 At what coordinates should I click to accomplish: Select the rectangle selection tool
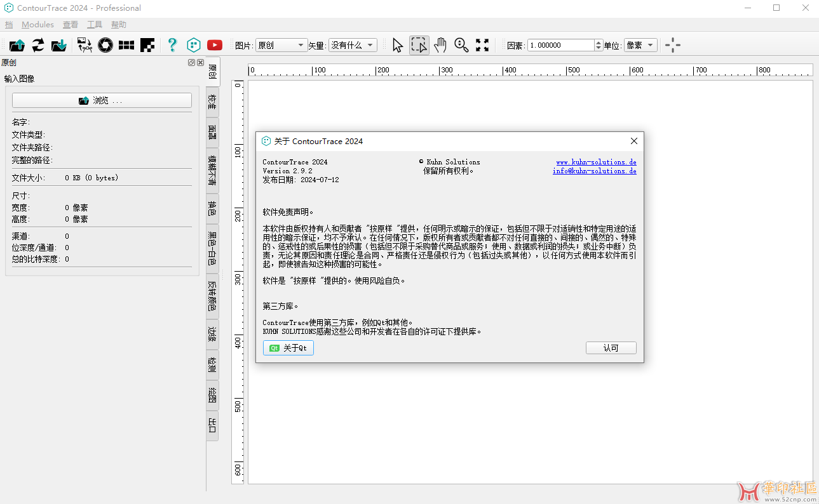tap(419, 45)
